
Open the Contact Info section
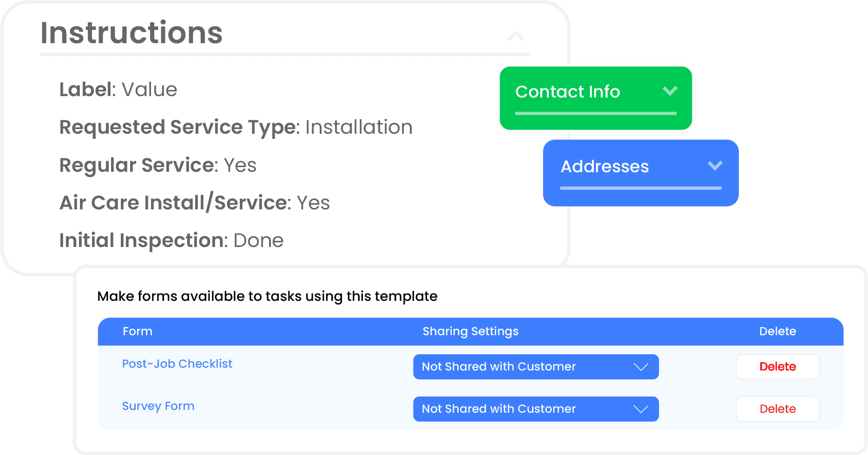tap(567, 92)
